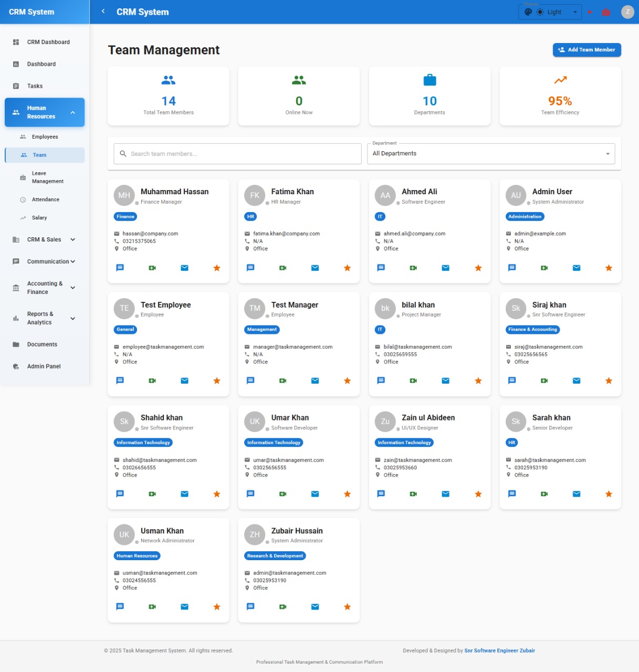The height and width of the screenshot is (672, 639).
Task: Click mail icon on Shahid khan card
Action: 184,493
